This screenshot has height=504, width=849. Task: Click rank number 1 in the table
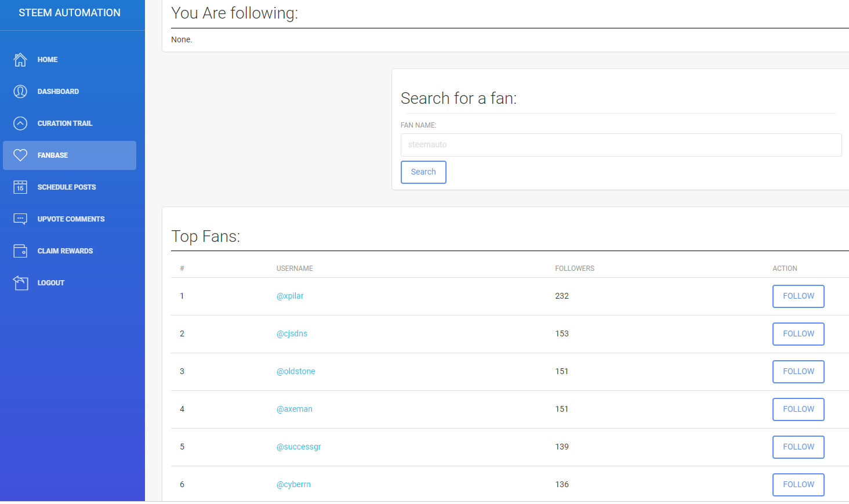(182, 296)
